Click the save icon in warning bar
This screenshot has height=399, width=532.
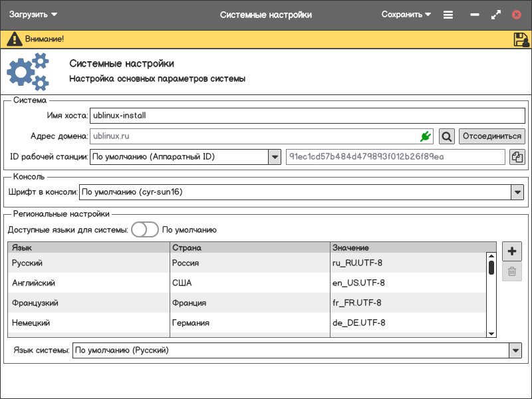(521, 39)
